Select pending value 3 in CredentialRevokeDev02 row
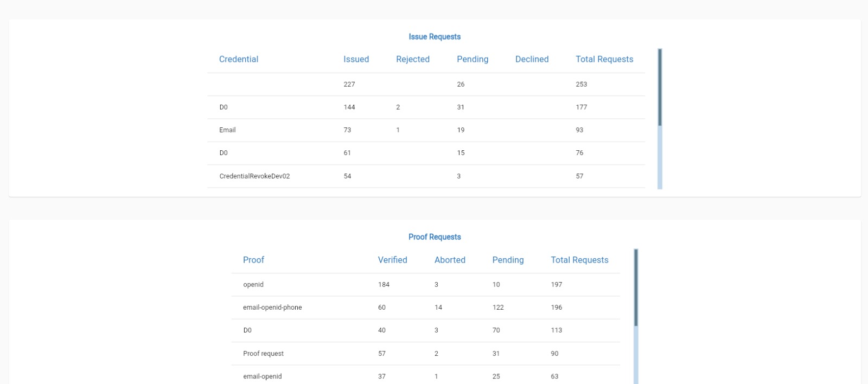 tap(459, 176)
